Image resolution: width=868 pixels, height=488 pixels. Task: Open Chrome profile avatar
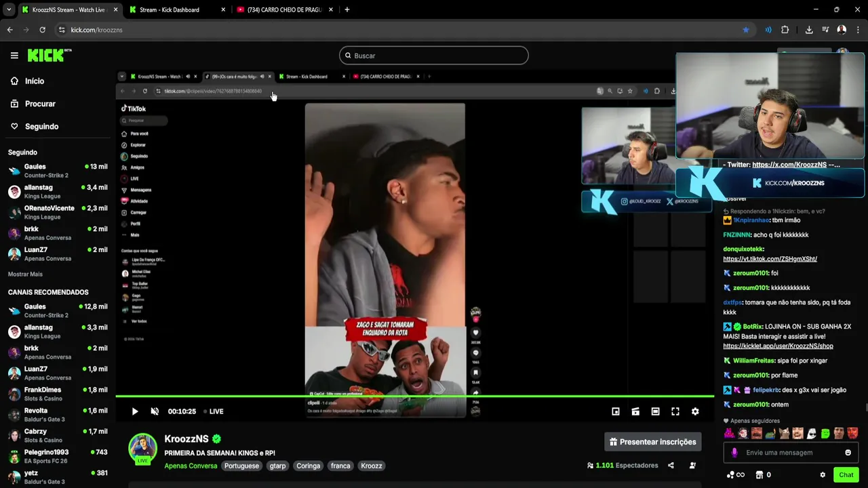(842, 30)
